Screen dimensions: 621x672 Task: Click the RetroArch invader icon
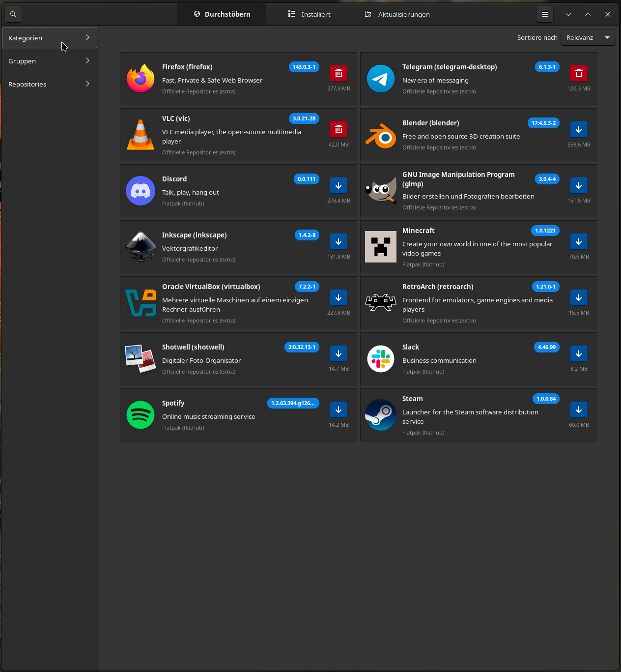click(x=381, y=303)
